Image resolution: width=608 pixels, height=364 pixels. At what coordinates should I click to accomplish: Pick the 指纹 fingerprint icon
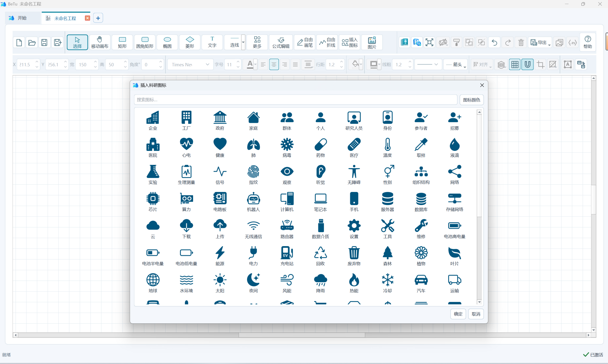pyautogui.click(x=253, y=175)
